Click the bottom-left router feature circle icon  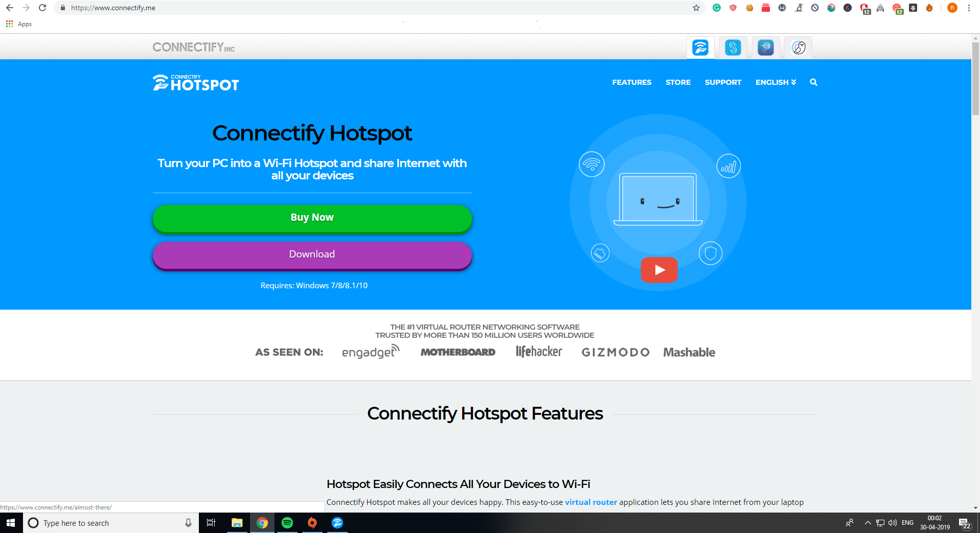(x=600, y=253)
